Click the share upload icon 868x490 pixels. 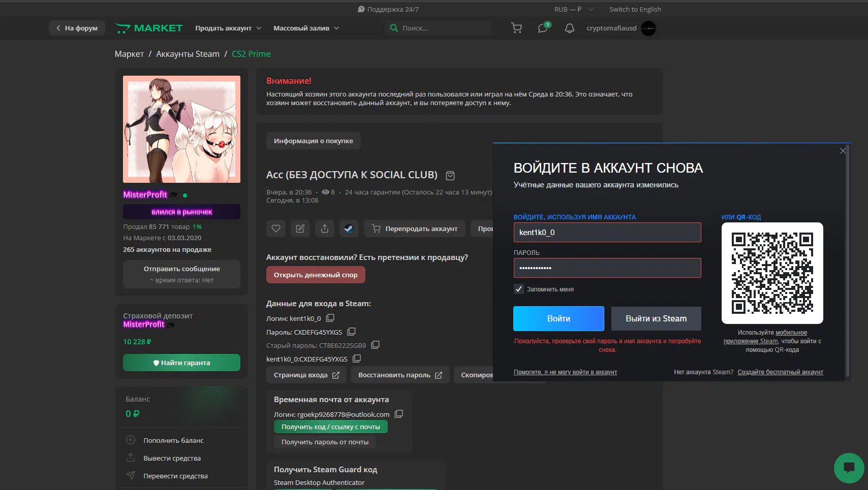coord(325,228)
